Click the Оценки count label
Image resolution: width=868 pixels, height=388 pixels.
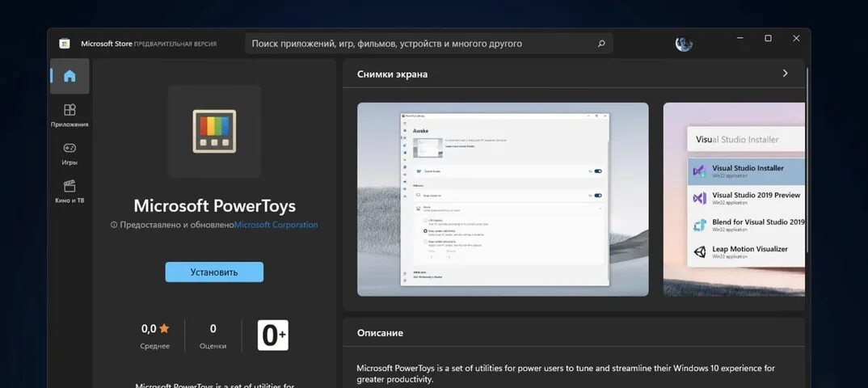213,346
